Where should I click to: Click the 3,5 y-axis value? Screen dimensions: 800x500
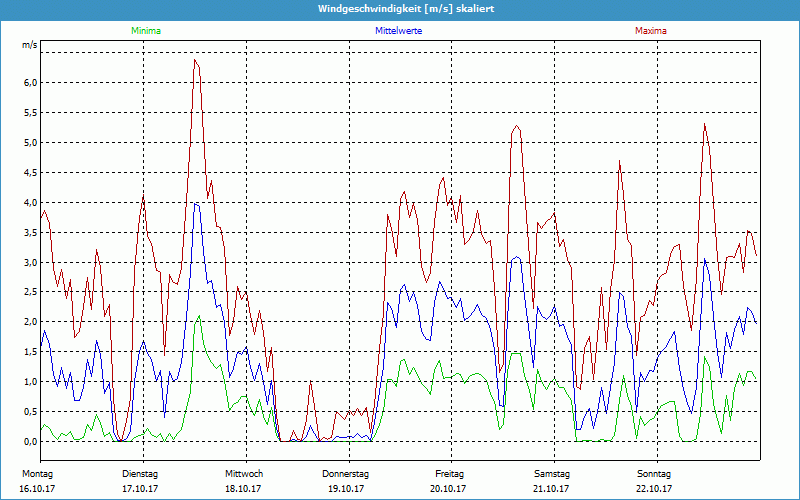click(x=31, y=233)
